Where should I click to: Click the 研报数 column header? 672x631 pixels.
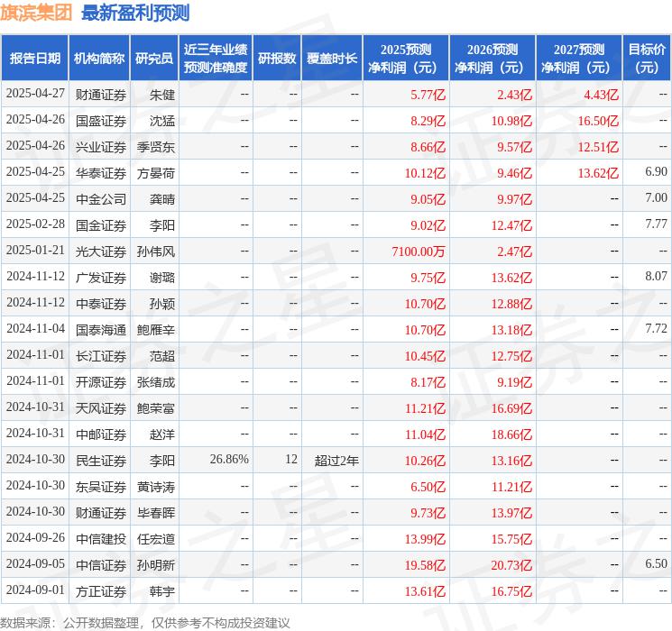tap(277, 58)
